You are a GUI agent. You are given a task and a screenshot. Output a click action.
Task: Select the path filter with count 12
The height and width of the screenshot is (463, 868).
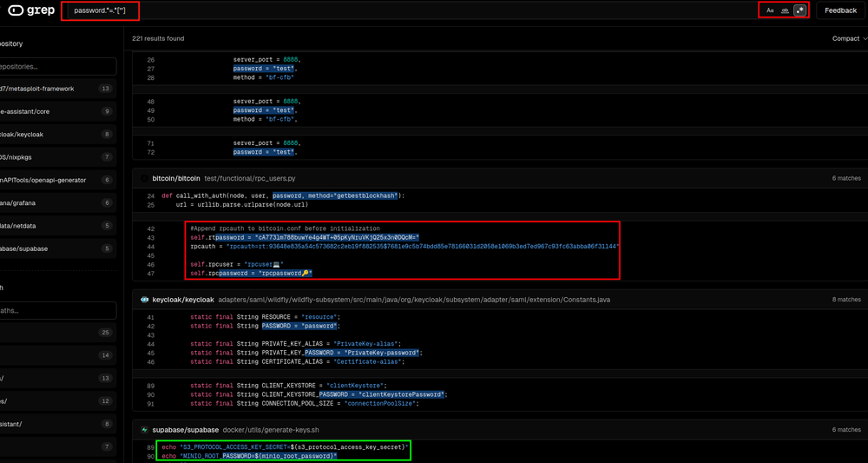point(58,400)
